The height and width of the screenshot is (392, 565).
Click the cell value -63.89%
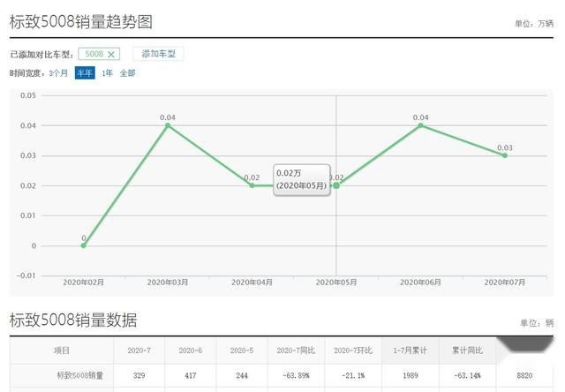[x=296, y=375]
